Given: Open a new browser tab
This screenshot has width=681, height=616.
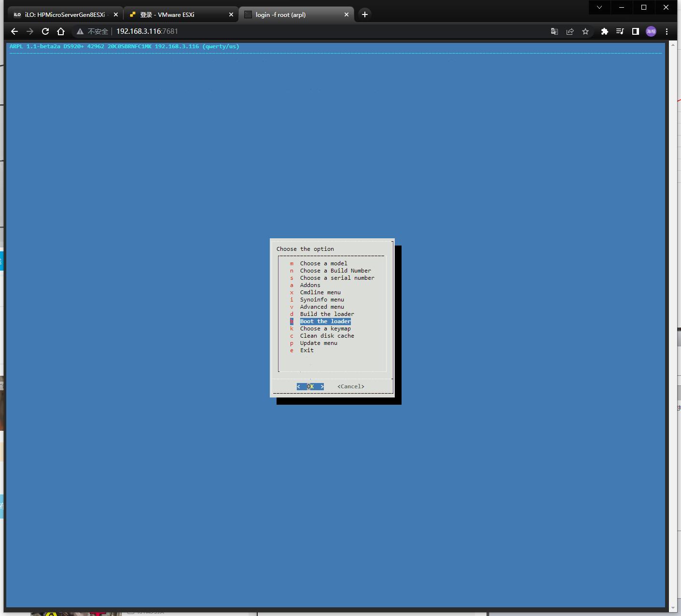Looking at the screenshot, I should [365, 14].
